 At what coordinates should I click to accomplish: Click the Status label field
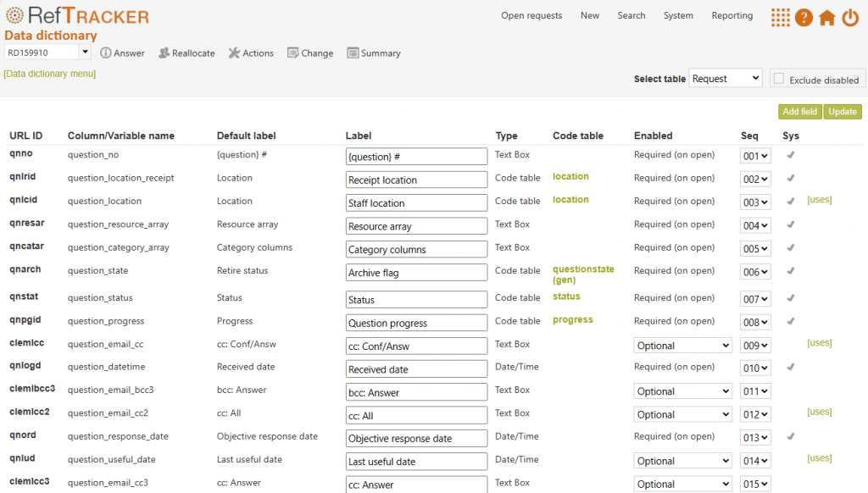point(416,300)
